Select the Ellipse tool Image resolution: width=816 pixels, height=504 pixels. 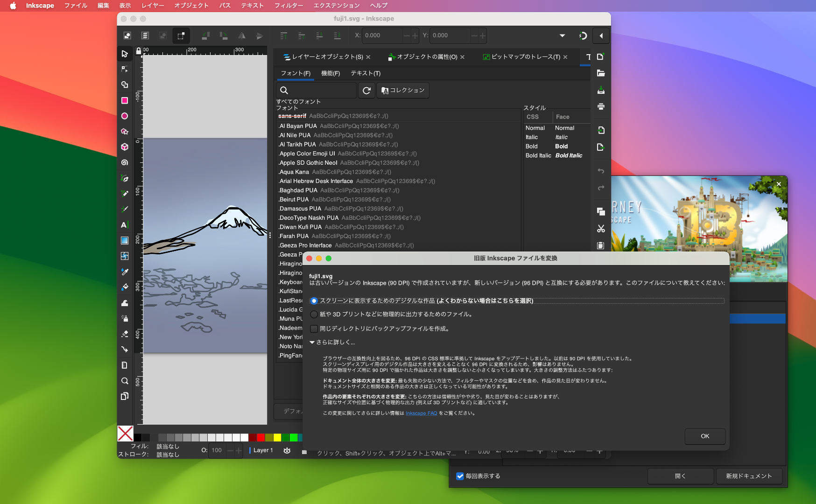click(125, 116)
